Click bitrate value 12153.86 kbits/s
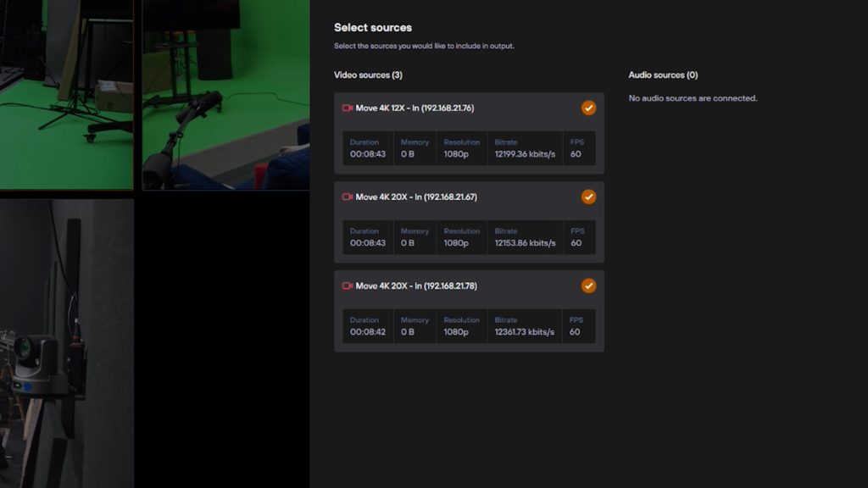This screenshot has height=488, width=868. coord(525,243)
